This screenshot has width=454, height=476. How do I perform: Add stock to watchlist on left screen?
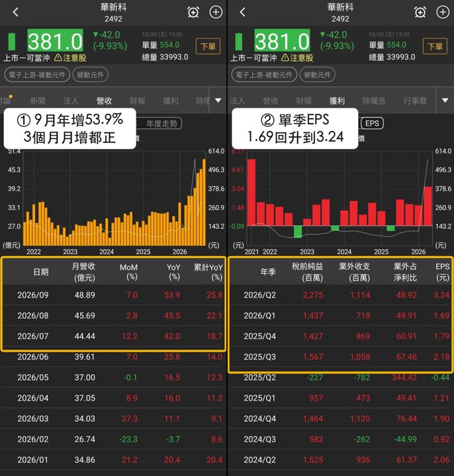[216, 13]
